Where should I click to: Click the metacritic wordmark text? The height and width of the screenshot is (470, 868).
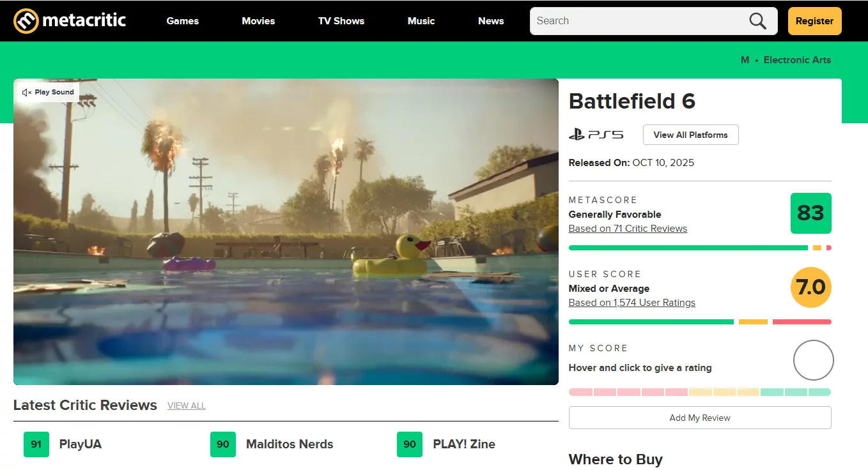[84, 21]
